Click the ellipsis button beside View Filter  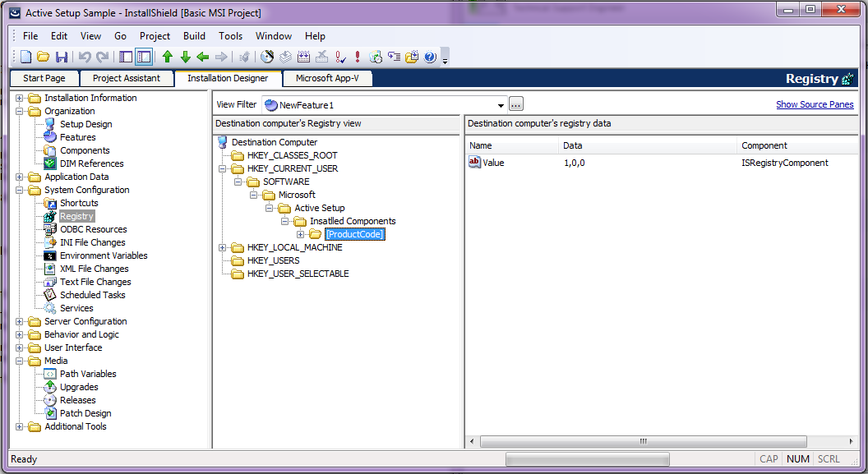(516, 104)
